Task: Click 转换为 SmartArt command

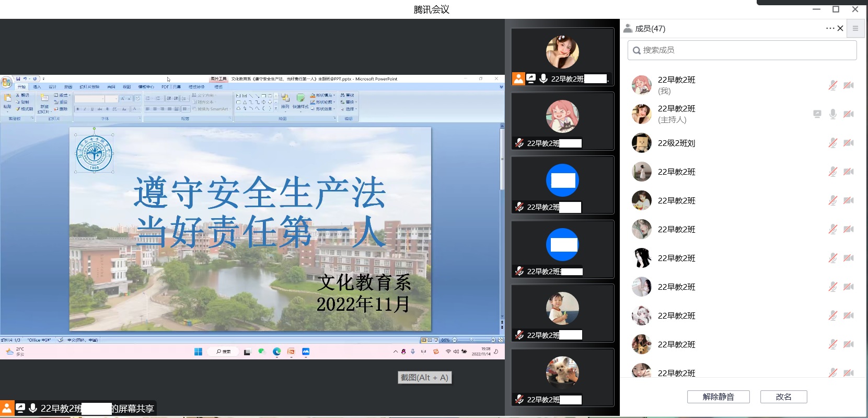Action: [211, 109]
